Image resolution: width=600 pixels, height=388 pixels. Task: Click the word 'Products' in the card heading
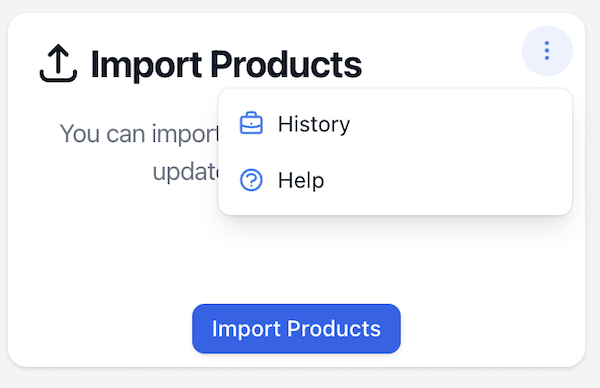tap(286, 64)
